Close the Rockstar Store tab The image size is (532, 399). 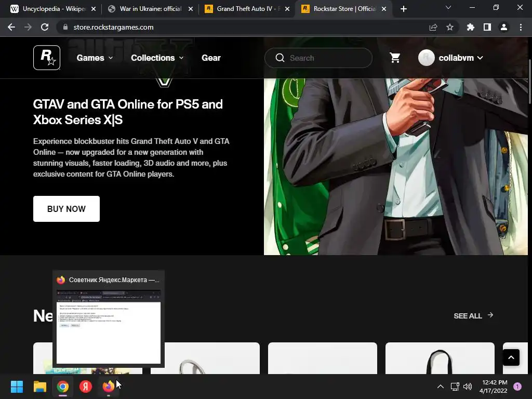pos(384,9)
